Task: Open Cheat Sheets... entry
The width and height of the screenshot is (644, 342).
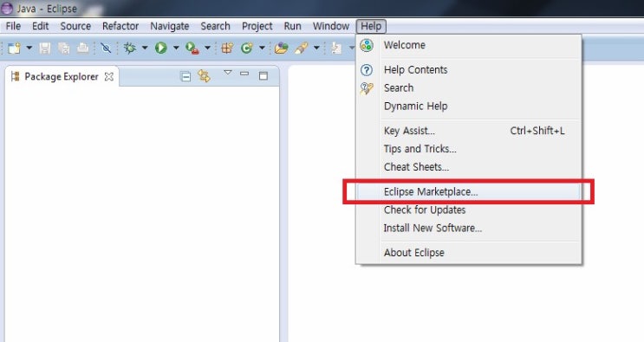Action: [x=469, y=167]
